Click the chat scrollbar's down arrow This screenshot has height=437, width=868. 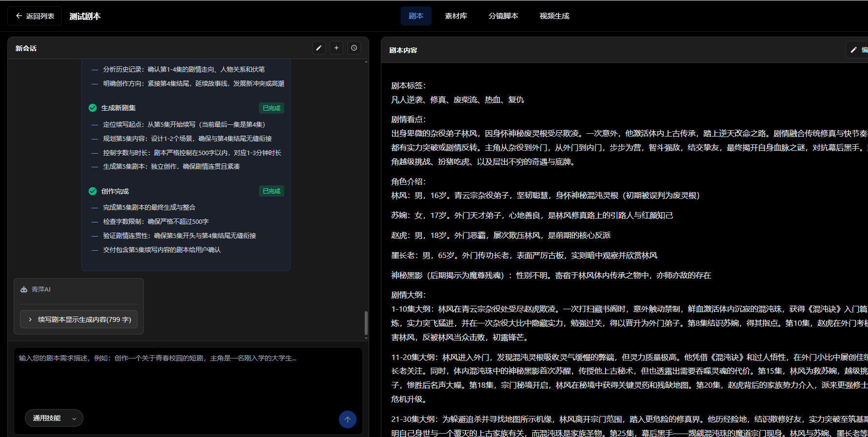click(x=366, y=338)
